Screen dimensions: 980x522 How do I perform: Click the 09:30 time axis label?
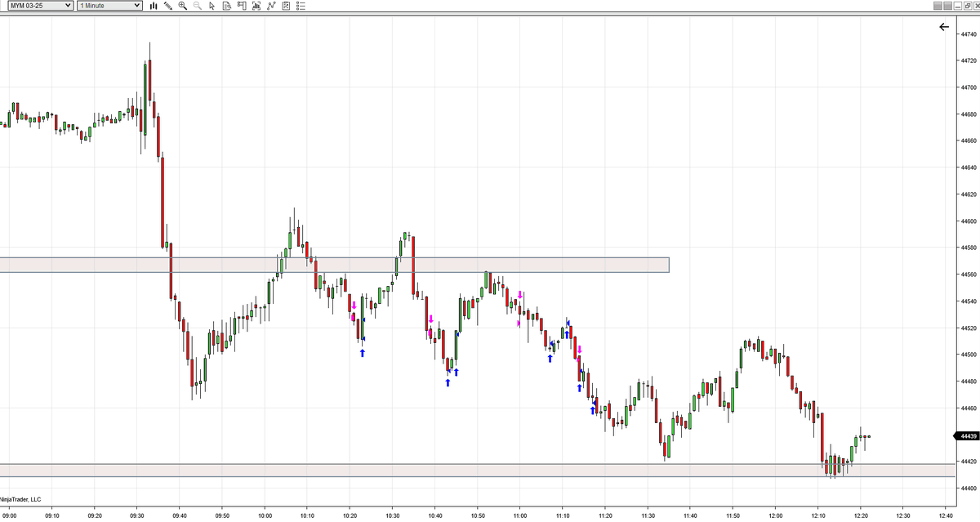[x=137, y=515]
